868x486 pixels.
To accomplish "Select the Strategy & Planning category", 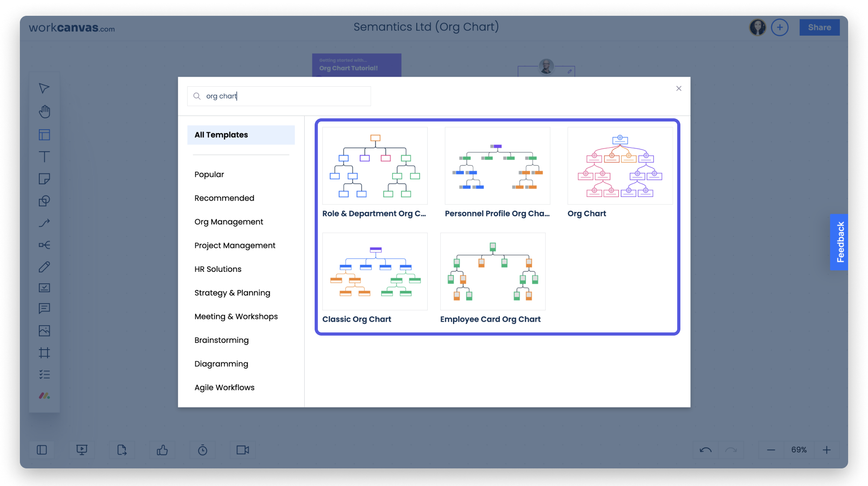I will point(232,293).
